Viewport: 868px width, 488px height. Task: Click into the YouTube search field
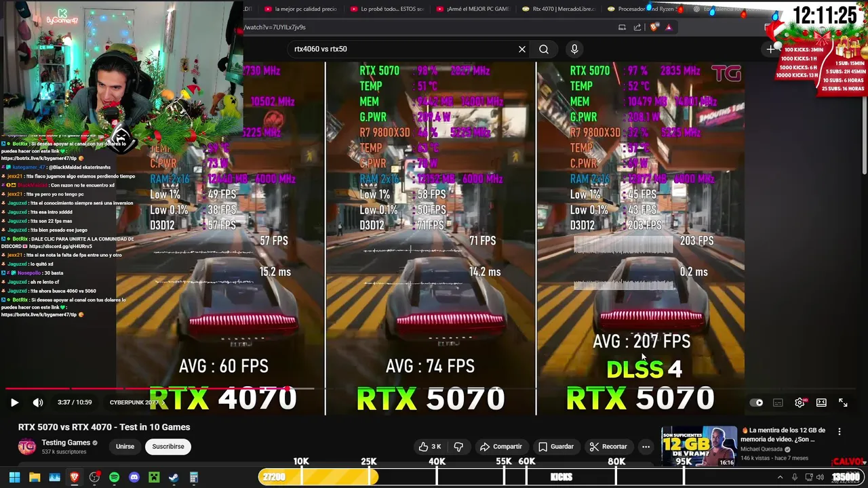(403, 49)
